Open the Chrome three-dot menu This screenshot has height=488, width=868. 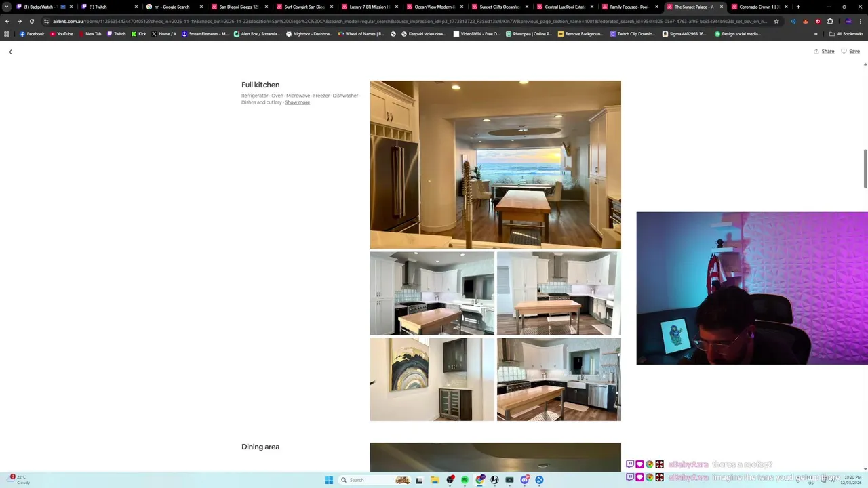point(861,21)
